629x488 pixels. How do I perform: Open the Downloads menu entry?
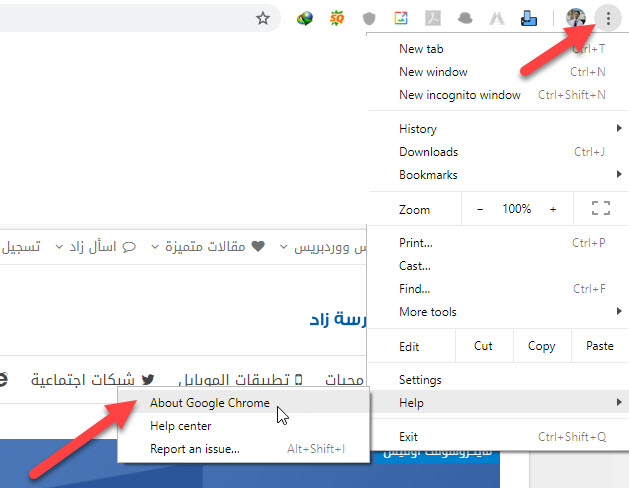(x=498, y=152)
